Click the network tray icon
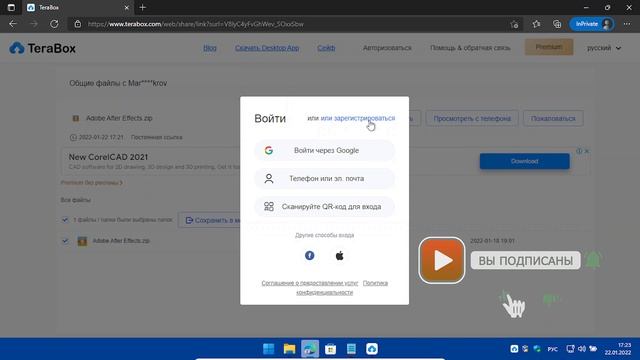This screenshot has height=360, width=640. [570, 349]
